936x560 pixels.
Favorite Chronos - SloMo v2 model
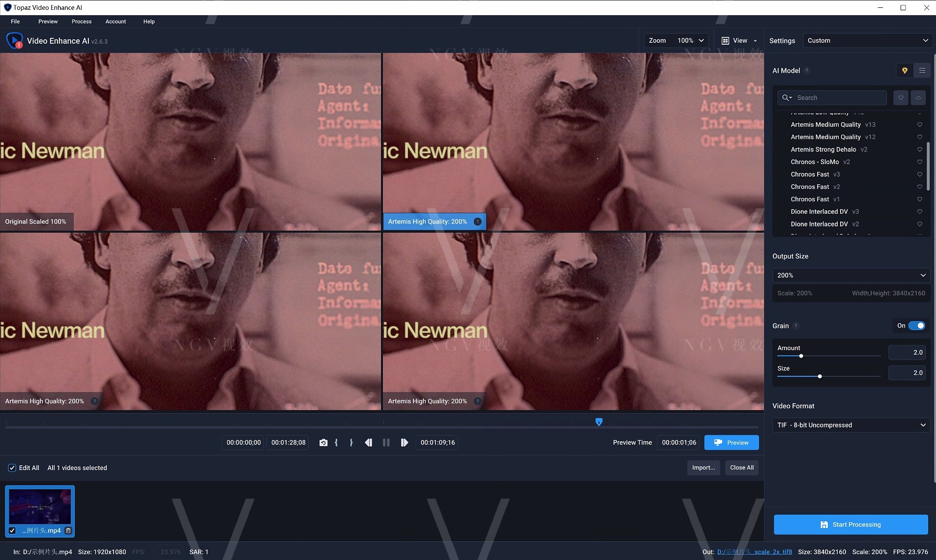(920, 162)
